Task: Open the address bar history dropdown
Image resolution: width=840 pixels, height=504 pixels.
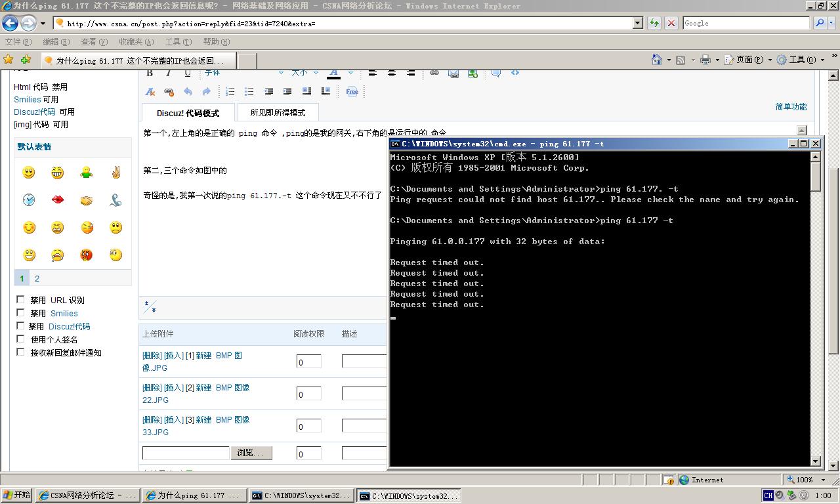Action: point(637,22)
